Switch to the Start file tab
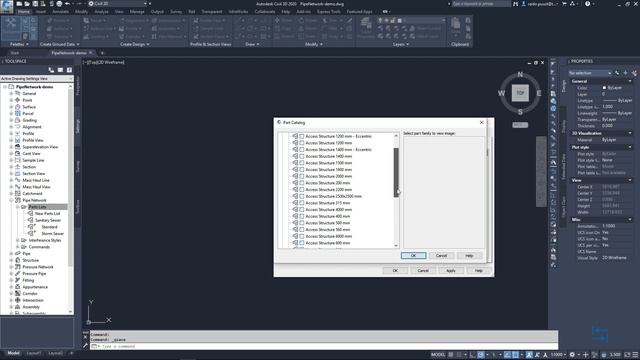640x360 pixels. tap(15, 53)
